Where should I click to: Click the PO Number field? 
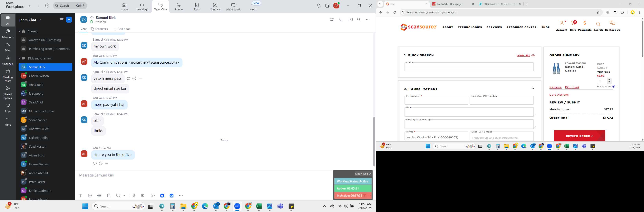tap(436, 100)
